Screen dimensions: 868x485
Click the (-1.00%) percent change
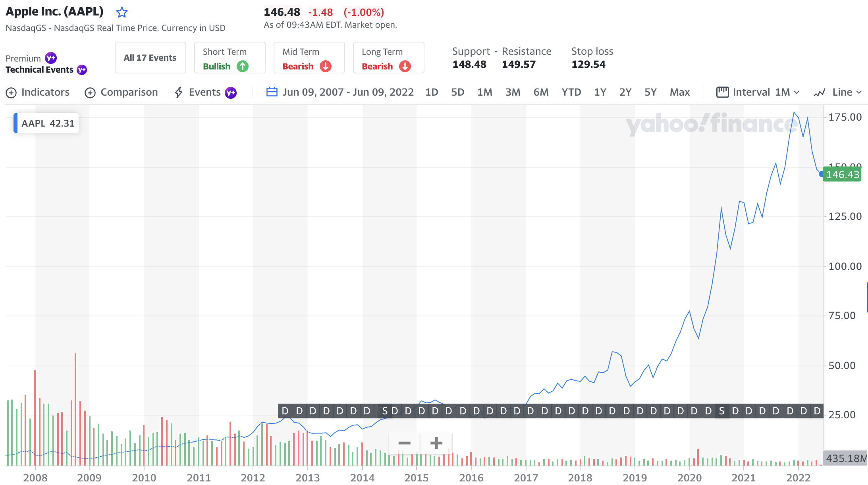pos(364,12)
